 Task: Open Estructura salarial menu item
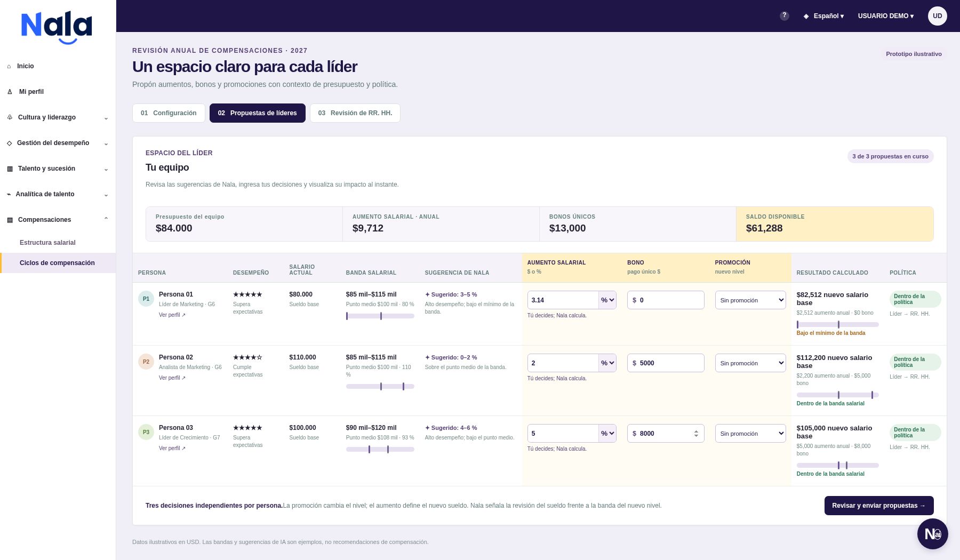point(47,243)
